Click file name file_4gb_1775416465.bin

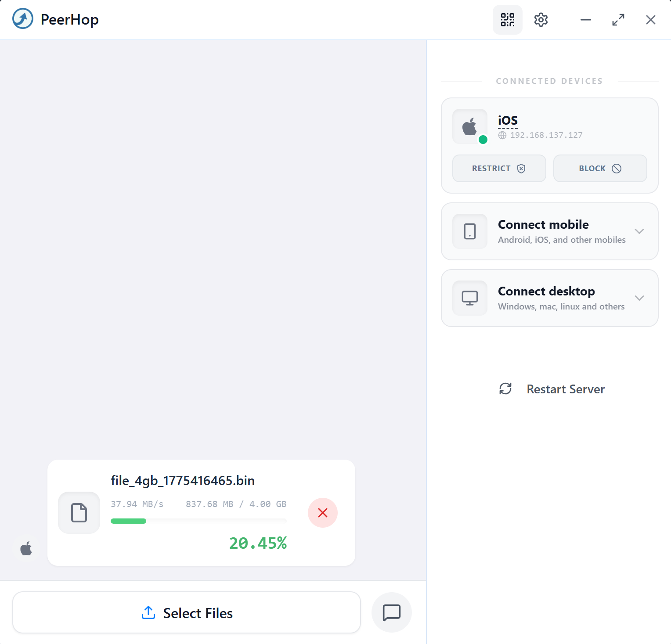pos(183,481)
